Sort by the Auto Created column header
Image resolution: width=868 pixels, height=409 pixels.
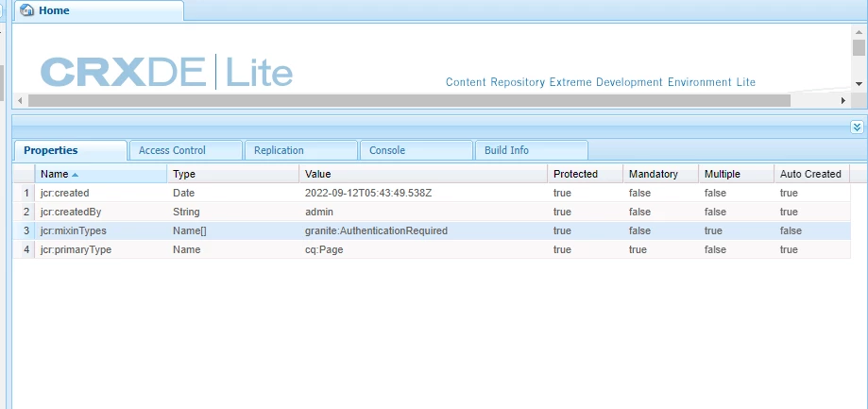point(812,174)
